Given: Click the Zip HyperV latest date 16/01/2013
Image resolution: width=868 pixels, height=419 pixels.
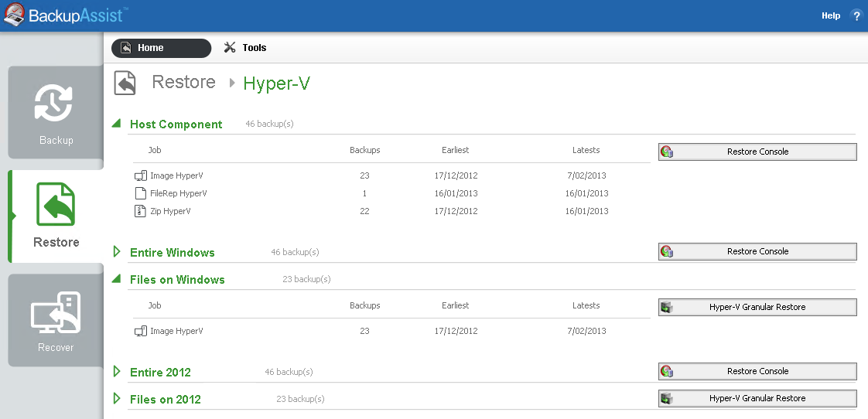Looking at the screenshot, I should (x=586, y=212).
